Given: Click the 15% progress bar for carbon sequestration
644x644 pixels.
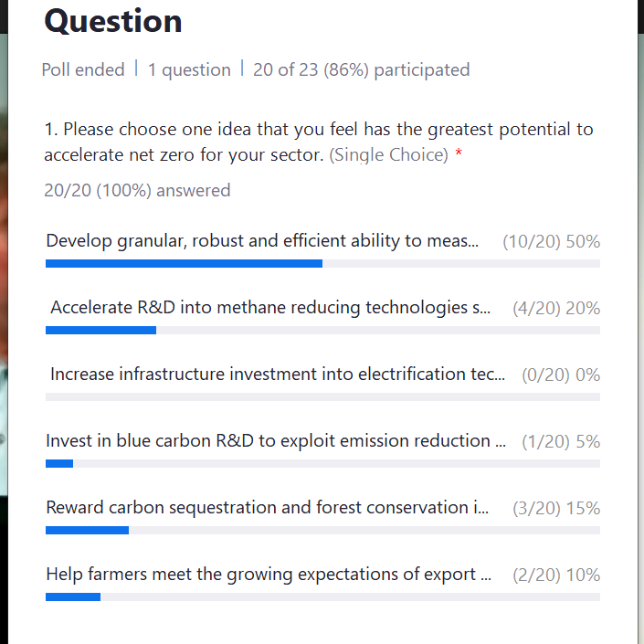Looking at the screenshot, I should point(322,530).
